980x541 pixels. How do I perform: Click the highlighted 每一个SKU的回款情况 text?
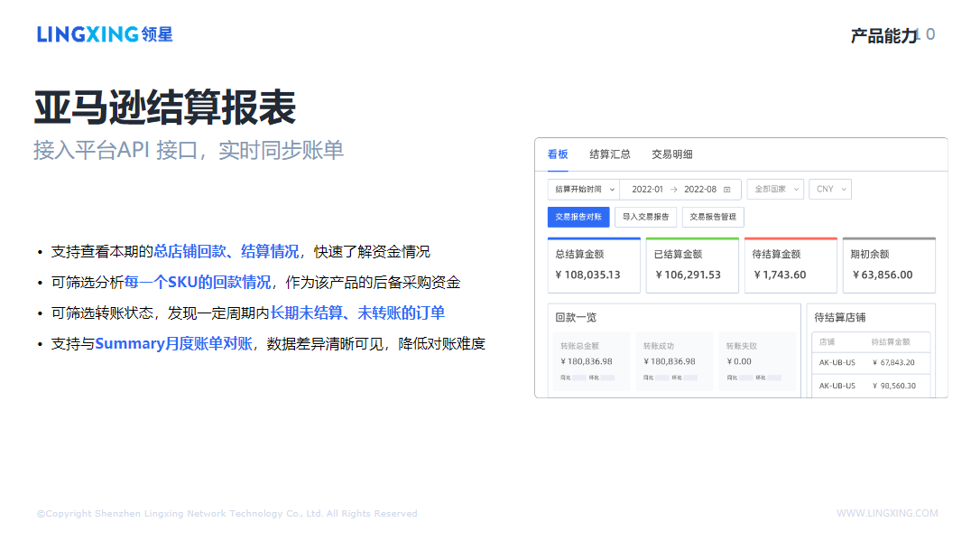coord(198,282)
